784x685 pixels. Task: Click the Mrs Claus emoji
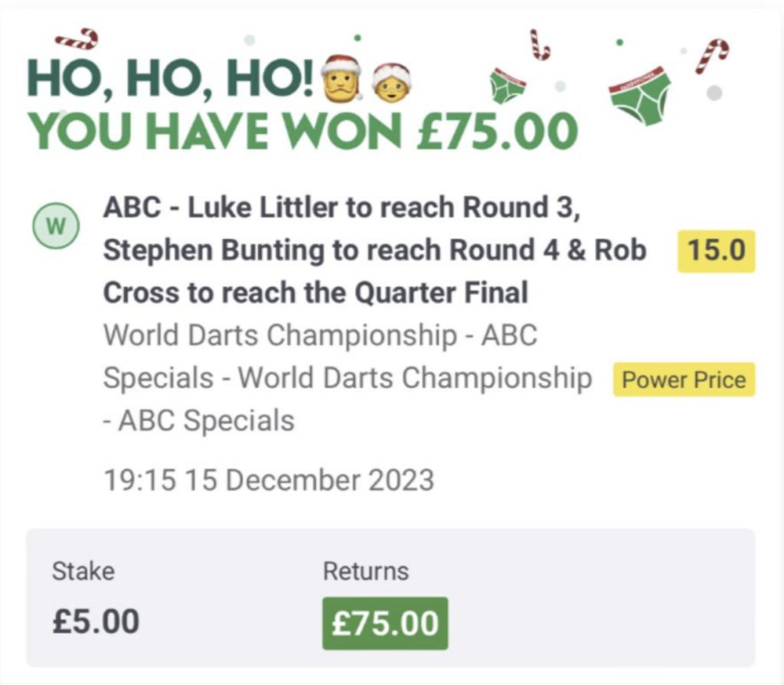pyautogui.click(x=391, y=81)
